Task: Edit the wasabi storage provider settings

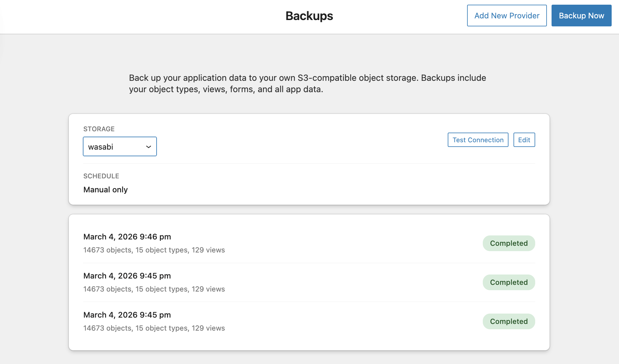Action: [524, 140]
